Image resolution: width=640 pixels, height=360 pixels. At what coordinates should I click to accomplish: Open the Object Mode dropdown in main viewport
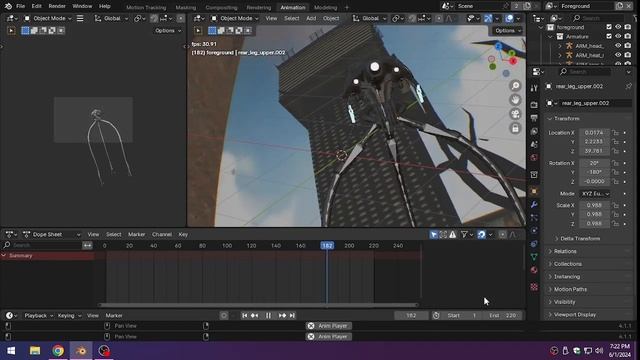click(x=235, y=18)
